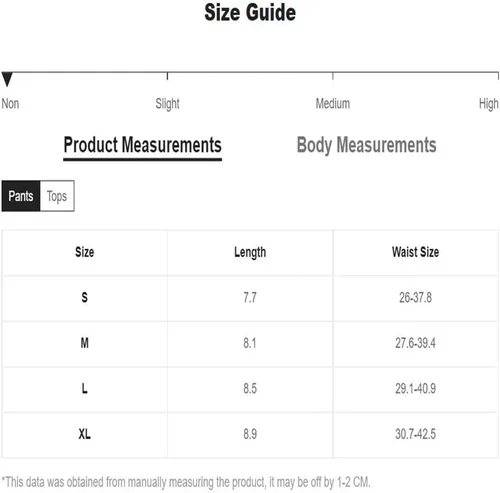Click the Medium stretch label
This screenshot has height=493, width=500.
tap(333, 104)
